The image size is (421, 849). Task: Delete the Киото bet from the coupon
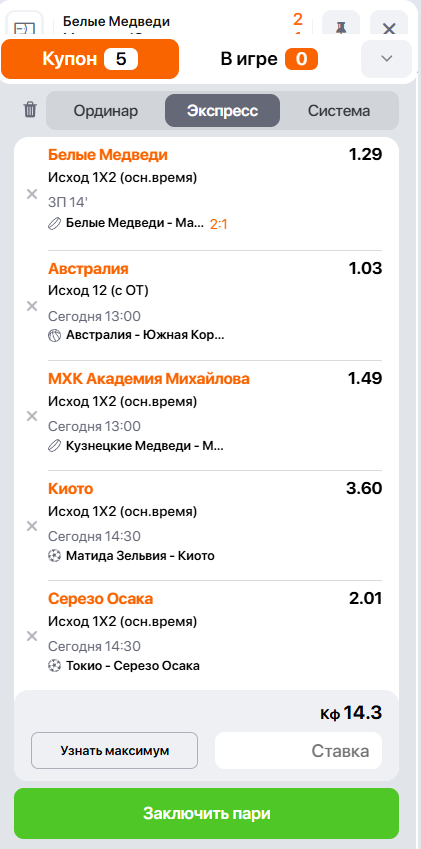(x=32, y=526)
